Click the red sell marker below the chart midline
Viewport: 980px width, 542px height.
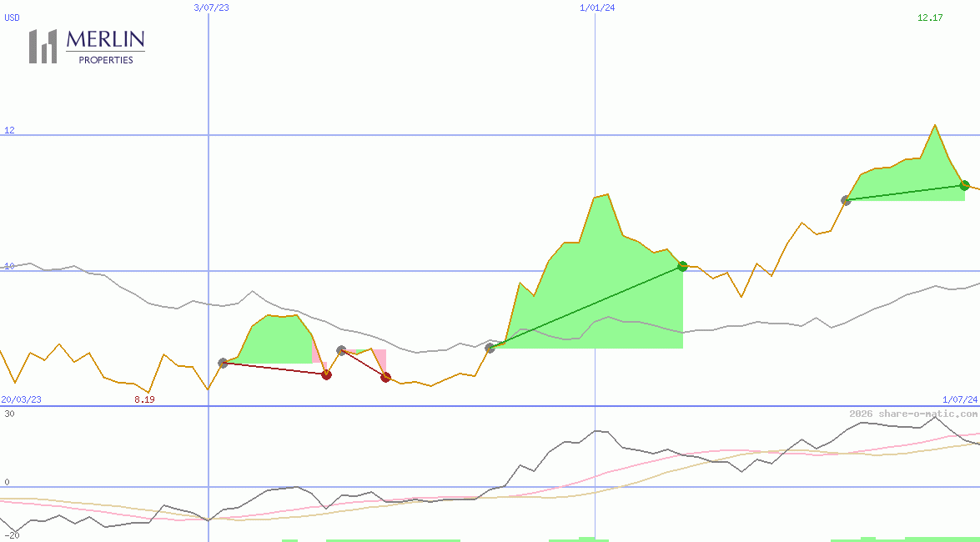tap(327, 375)
